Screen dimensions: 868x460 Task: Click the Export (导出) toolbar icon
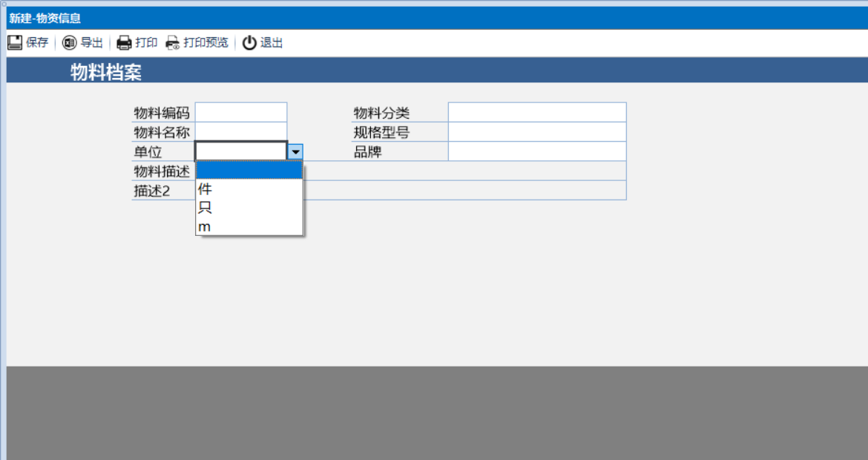(x=69, y=43)
